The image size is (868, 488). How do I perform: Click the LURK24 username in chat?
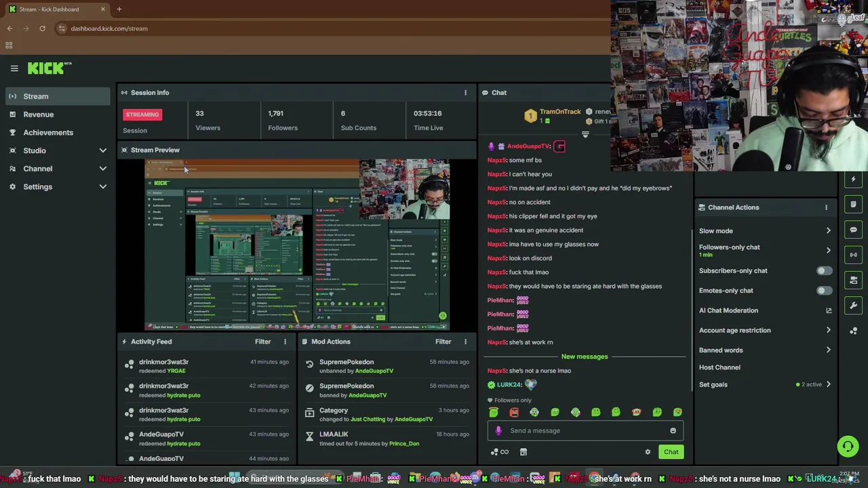(x=509, y=385)
